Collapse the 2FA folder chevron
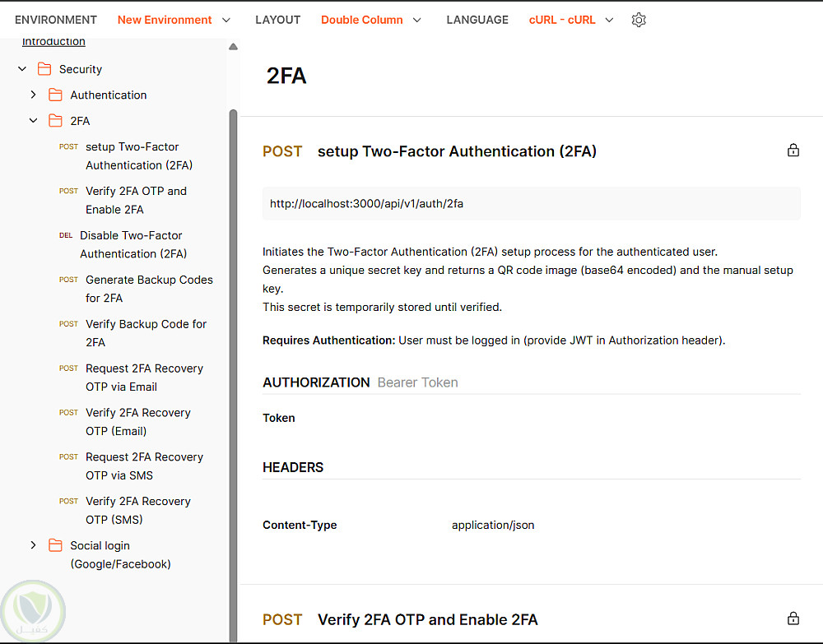 point(33,121)
